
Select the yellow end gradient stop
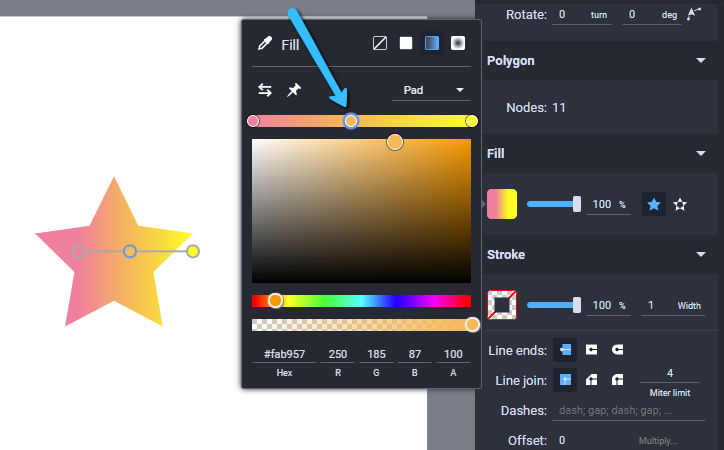click(x=471, y=121)
